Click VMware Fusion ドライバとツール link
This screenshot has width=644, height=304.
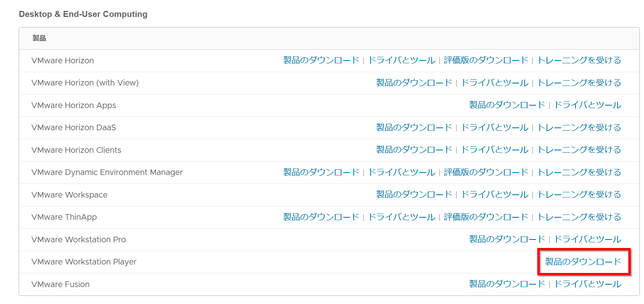coord(588,284)
